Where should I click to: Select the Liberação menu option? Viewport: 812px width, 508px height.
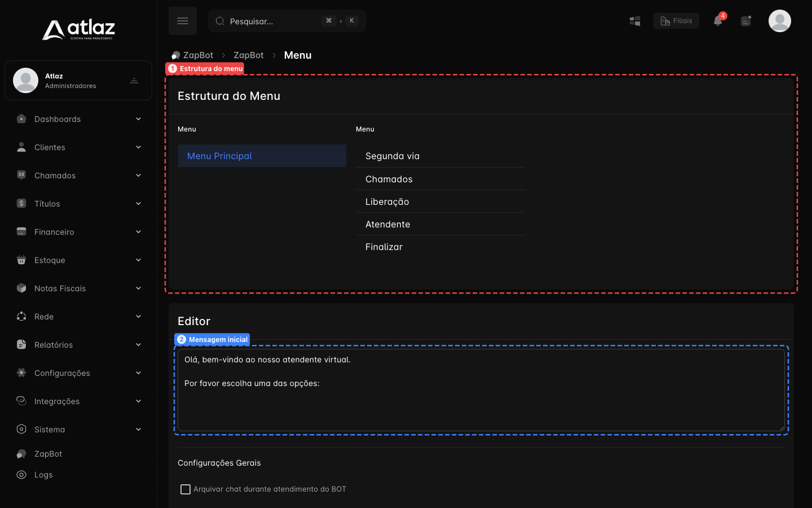point(440,202)
